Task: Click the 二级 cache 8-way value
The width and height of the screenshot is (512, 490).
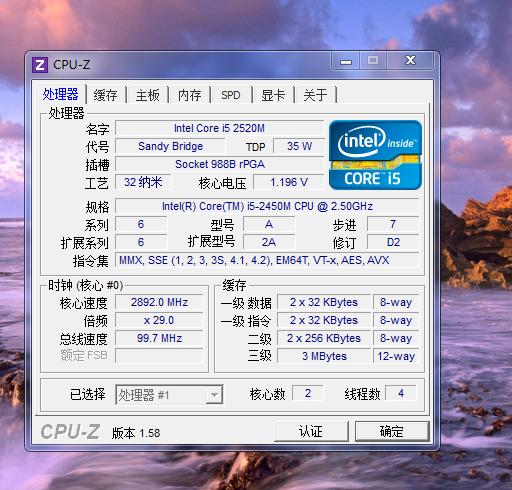Action: (x=396, y=338)
